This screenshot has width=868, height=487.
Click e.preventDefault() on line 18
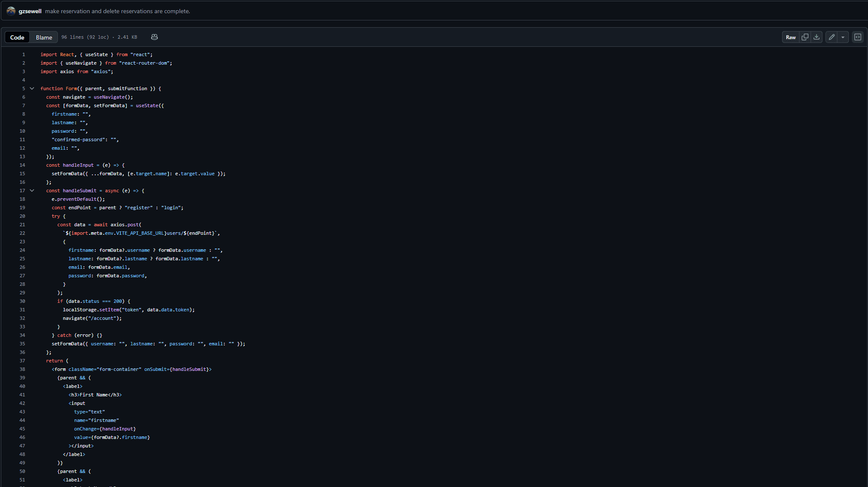click(x=78, y=199)
